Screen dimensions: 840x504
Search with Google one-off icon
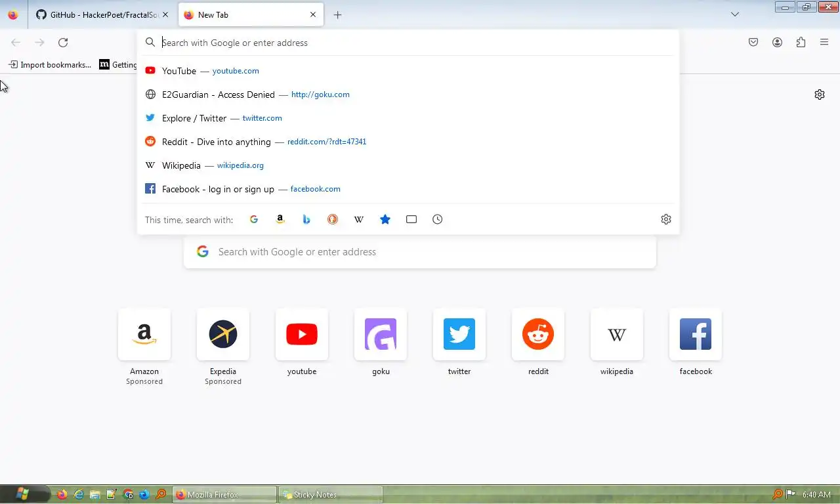pos(254,219)
